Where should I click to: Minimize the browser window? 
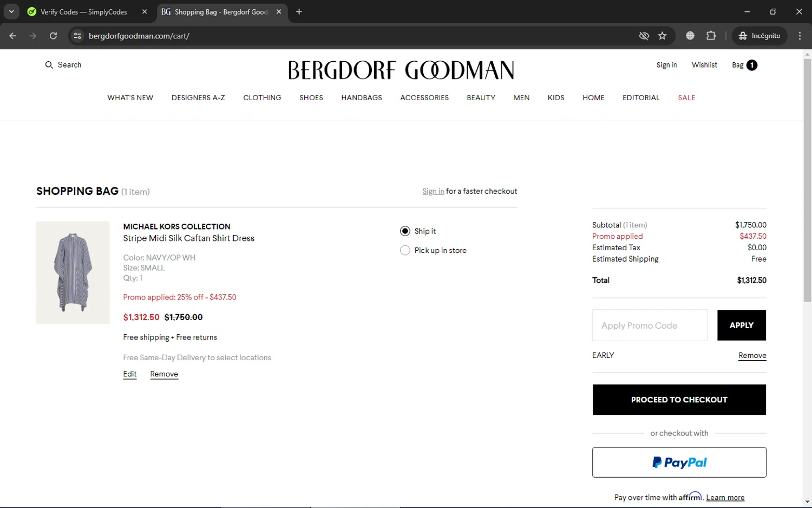[747, 11]
